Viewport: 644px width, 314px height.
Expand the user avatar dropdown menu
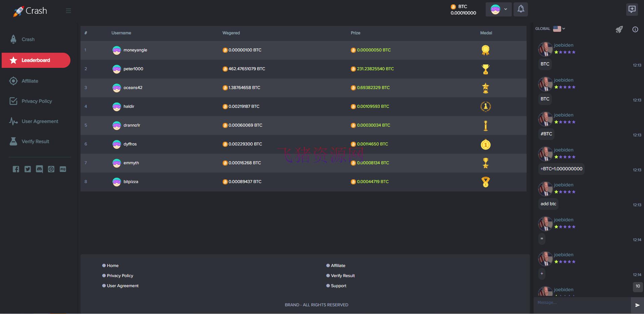[498, 9]
